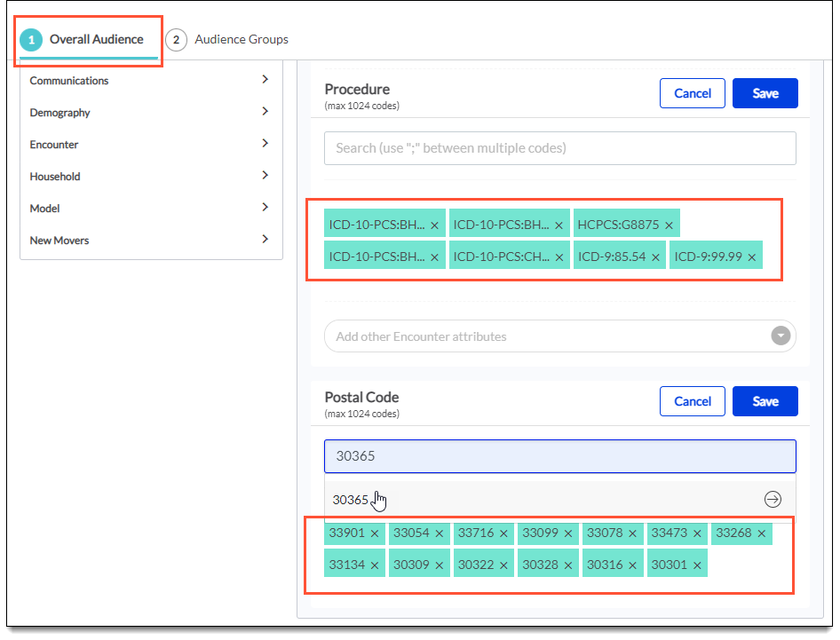The height and width of the screenshot is (640, 840).
Task: Switch to the Audience Groups tab
Action: click(228, 40)
